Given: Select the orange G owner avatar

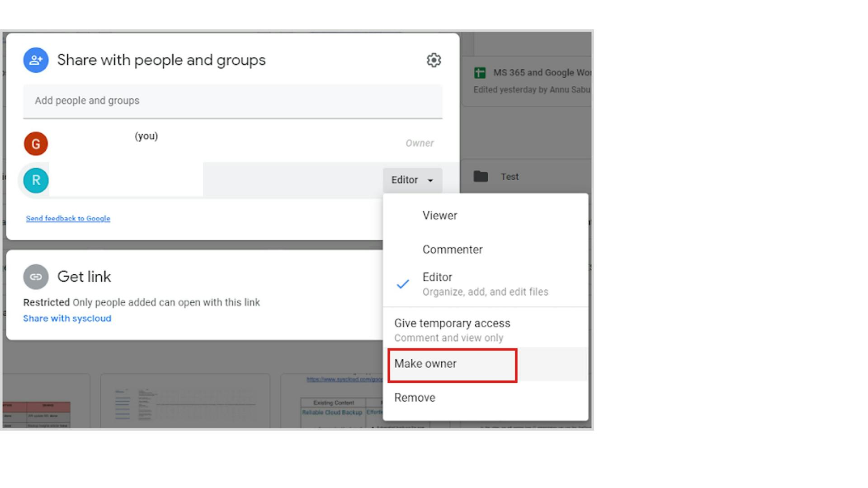Looking at the screenshot, I should click(35, 143).
